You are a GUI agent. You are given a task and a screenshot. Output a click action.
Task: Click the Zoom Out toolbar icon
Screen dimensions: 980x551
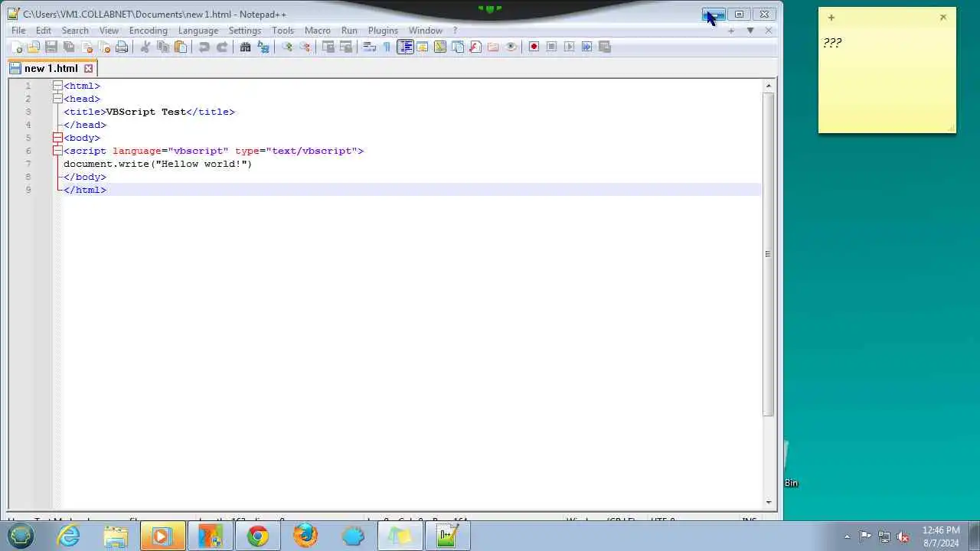coord(305,47)
